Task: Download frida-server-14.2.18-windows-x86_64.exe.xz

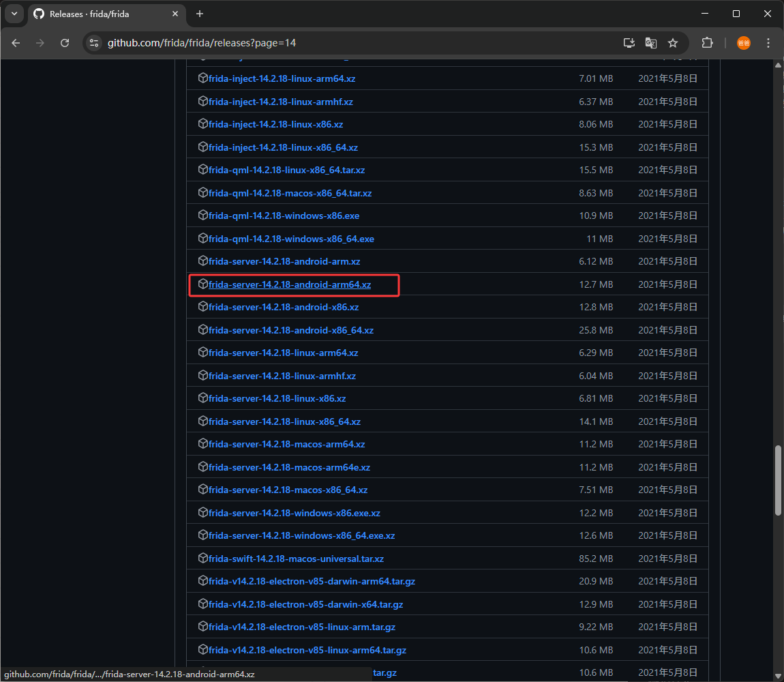Action: click(x=301, y=536)
